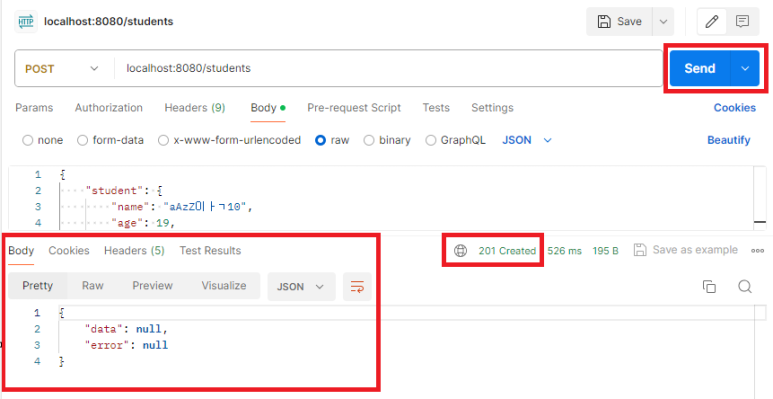Click the localhost:8080/students request title
The height and width of the screenshot is (399, 773).
(x=108, y=22)
